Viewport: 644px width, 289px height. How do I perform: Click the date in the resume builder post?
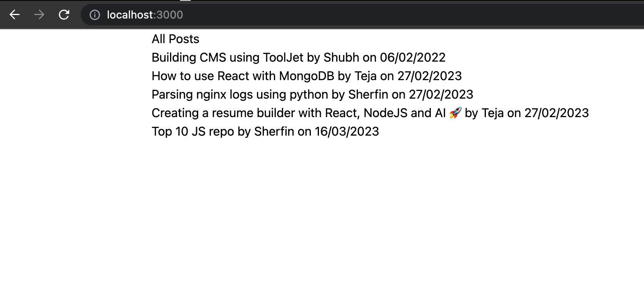(x=556, y=113)
